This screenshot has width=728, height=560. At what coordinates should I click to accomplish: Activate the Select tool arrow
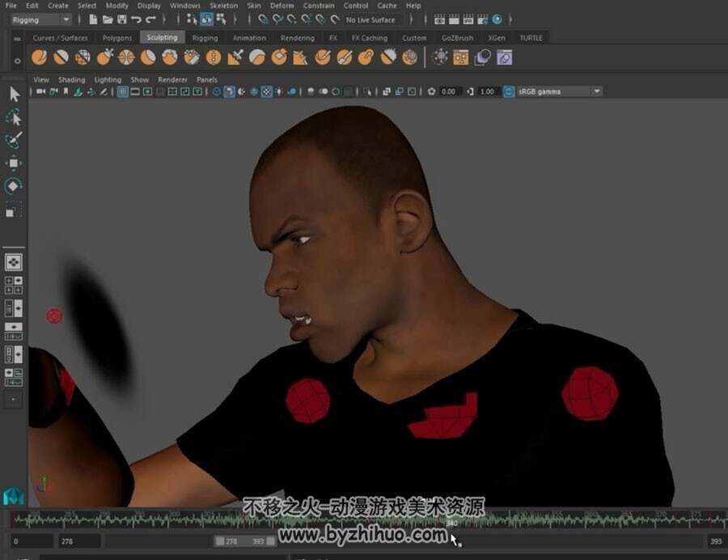click(14, 94)
